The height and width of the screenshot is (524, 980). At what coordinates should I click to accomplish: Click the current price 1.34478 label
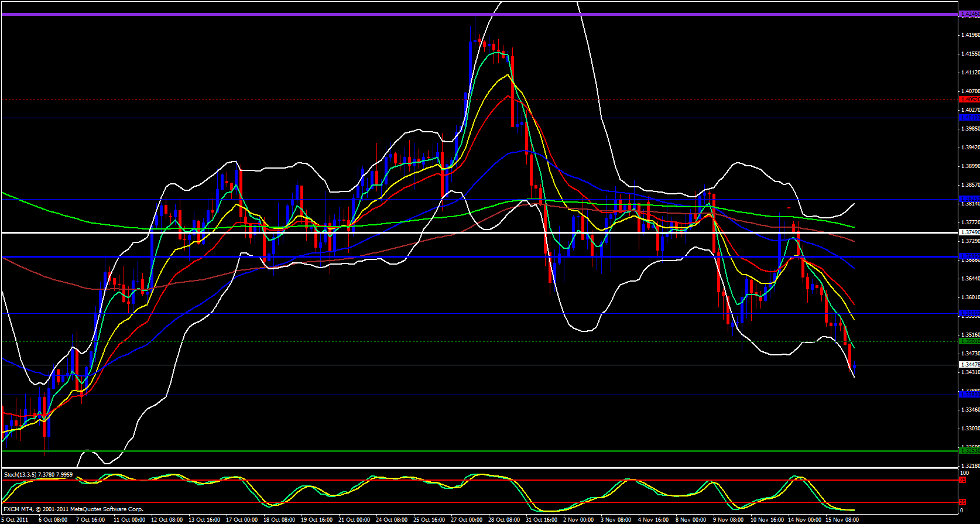[x=969, y=365]
